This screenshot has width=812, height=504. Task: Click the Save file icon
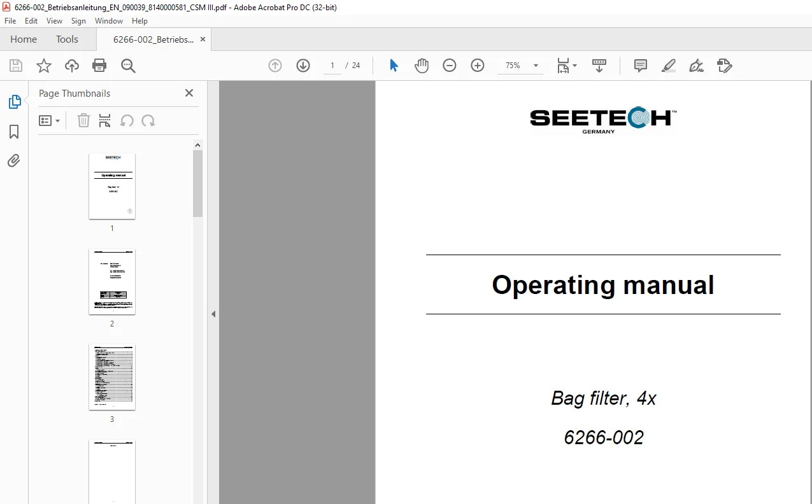16,66
